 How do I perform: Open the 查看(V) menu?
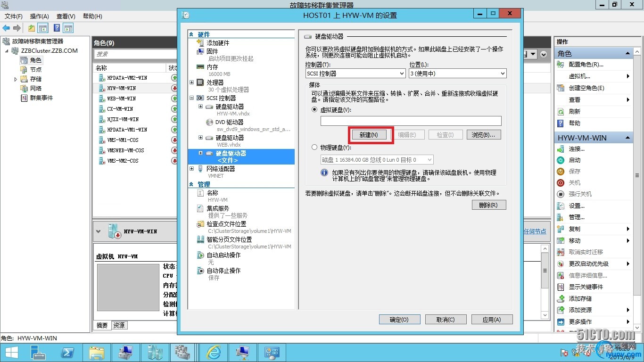(x=66, y=16)
